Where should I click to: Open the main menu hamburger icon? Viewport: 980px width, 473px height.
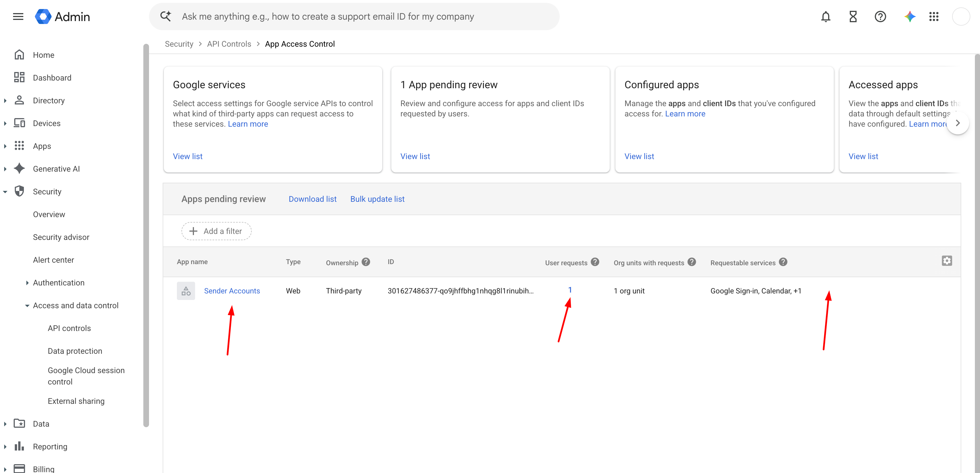click(x=18, y=17)
